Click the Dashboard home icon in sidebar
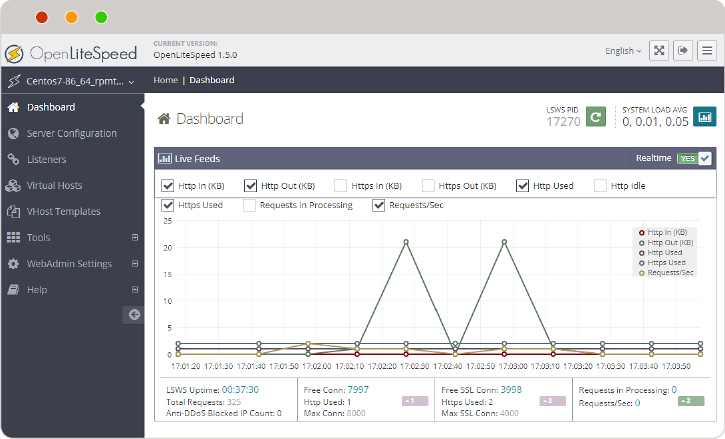The height and width of the screenshot is (439, 725). coord(13,107)
